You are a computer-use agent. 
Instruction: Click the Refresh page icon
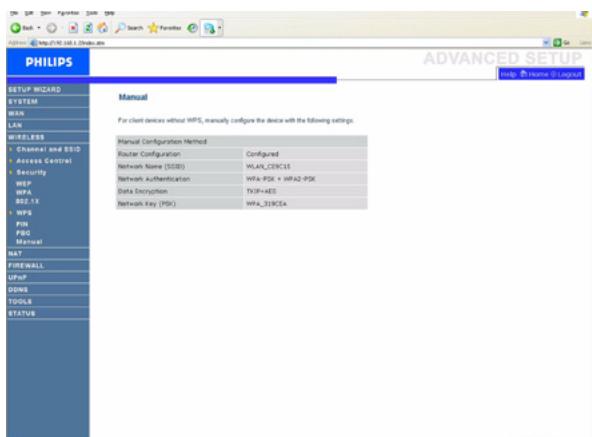pyautogui.click(x=88, y=28)
